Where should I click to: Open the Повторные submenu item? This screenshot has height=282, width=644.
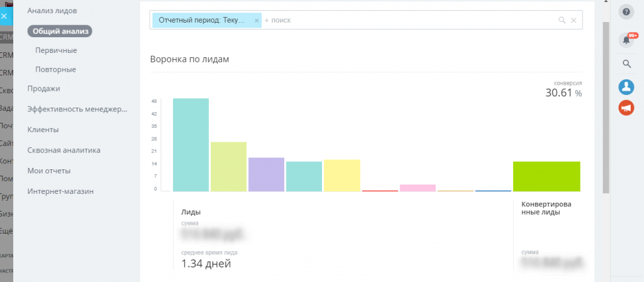(x=55, y=69)
